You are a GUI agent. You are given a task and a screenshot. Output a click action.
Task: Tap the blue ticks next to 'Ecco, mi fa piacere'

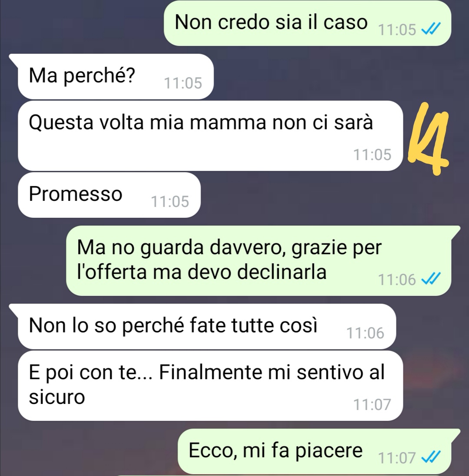pos(430,457)
